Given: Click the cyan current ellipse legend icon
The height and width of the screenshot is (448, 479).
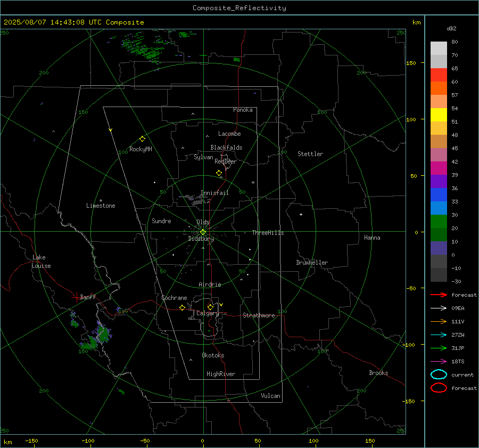Looking at the screenshot, I should (439, 374).
